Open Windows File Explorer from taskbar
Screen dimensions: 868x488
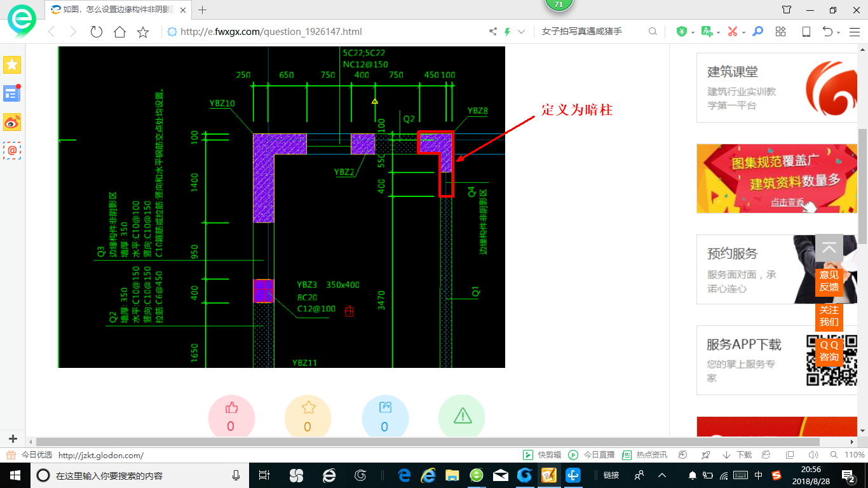click(452, 475)
